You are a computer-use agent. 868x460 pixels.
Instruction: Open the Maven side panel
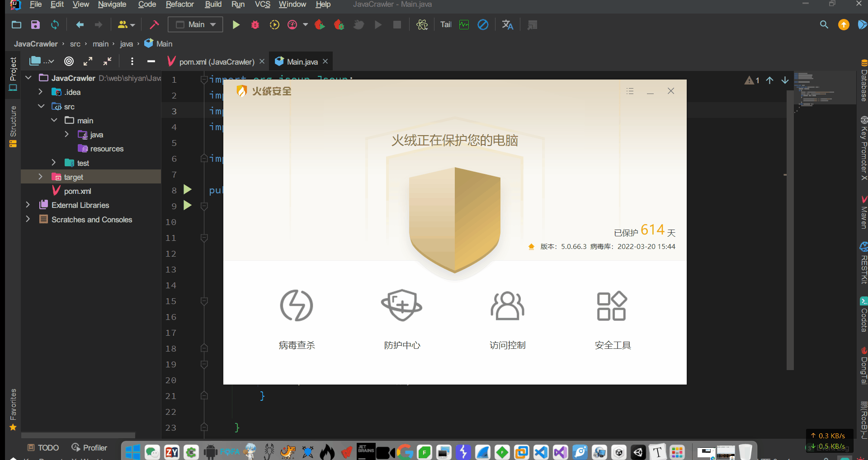(864, 212)
